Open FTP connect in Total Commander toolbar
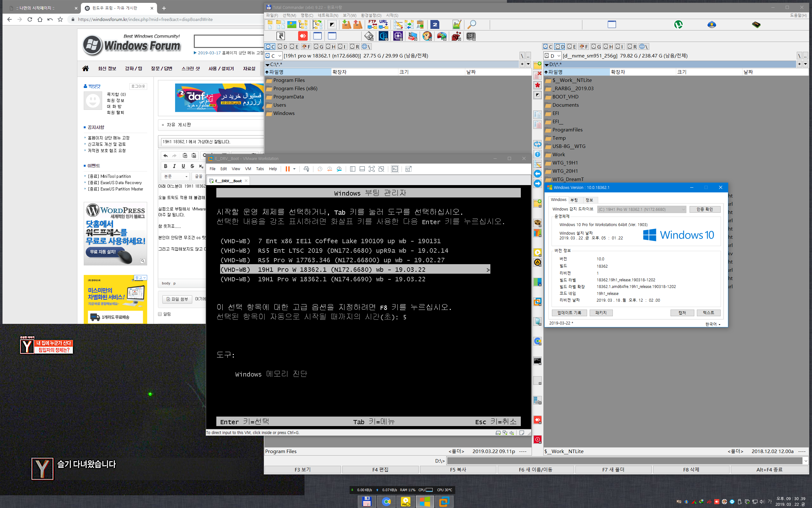 tap(372, 24)
